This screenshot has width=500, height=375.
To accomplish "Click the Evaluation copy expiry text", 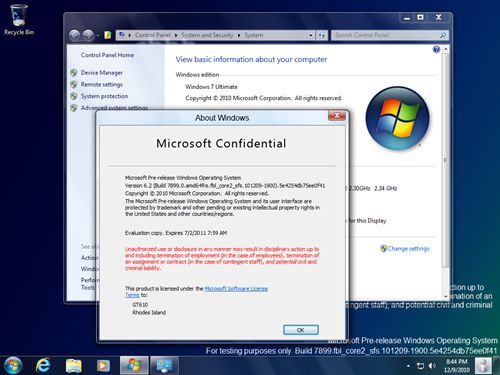I will [176, 233].
